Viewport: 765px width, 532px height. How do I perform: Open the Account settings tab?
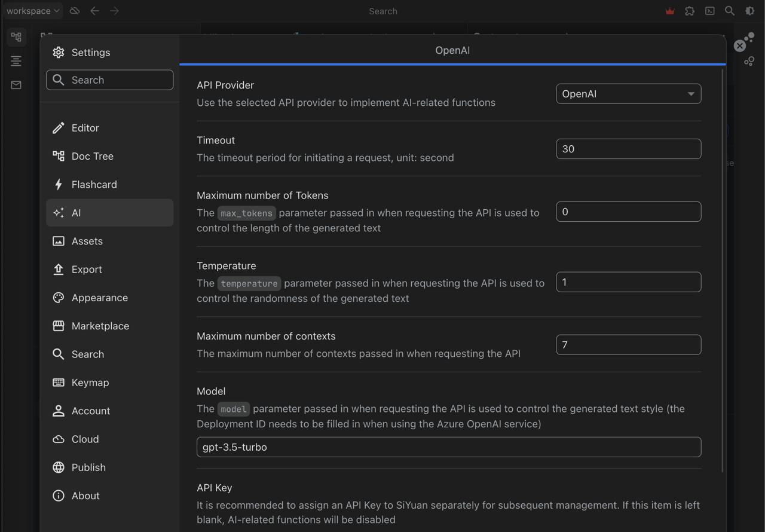click(x=110, y=411)
